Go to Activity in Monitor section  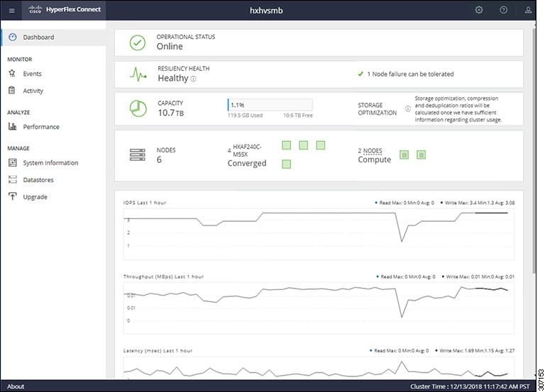click(33, 91)
